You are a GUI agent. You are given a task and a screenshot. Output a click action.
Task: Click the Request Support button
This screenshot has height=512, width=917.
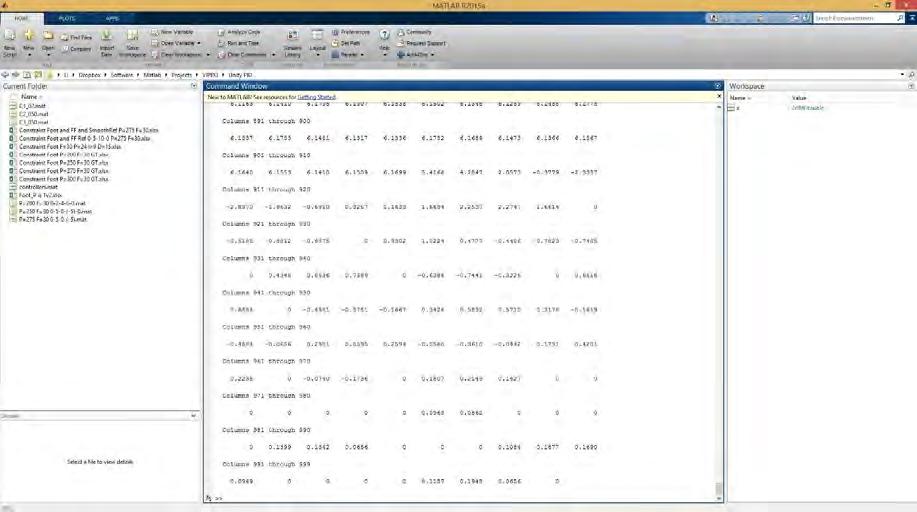422,43
